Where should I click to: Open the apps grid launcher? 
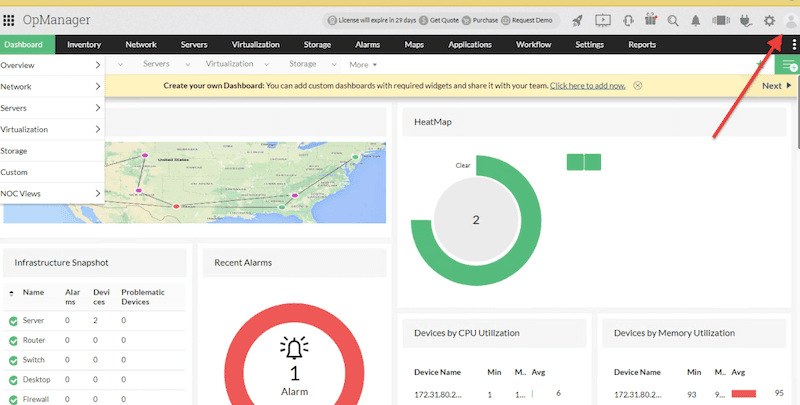click(x=8, y=20)
